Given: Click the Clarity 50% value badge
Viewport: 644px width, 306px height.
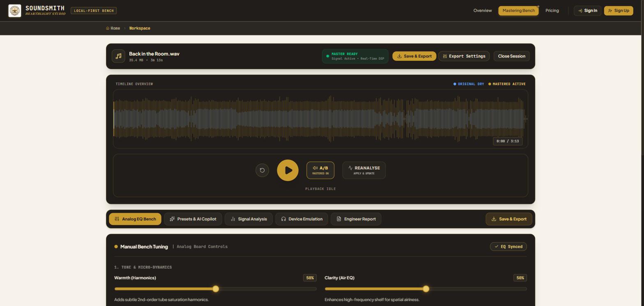Looking at the screenshot, I should tap(520, 278).
